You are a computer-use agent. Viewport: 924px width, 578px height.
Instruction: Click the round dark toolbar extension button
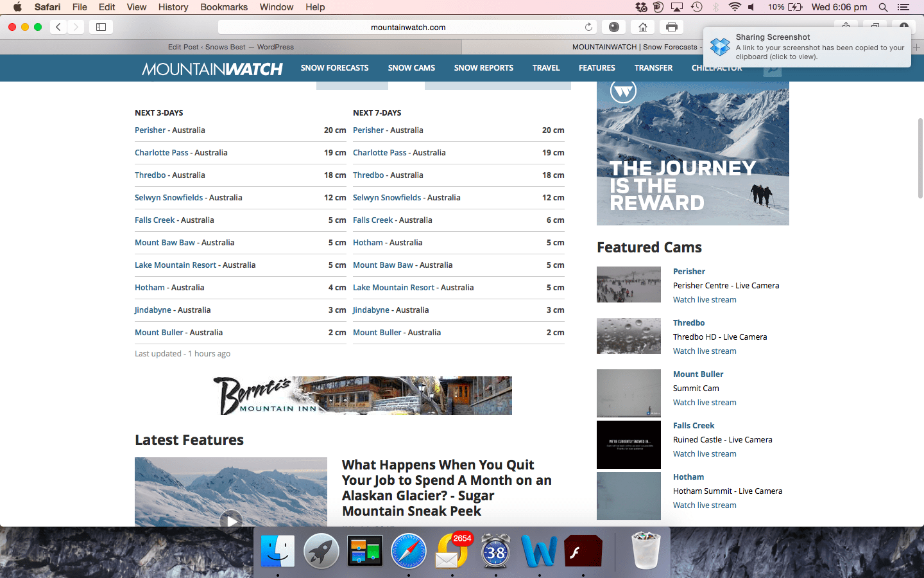tap(614, 27)
